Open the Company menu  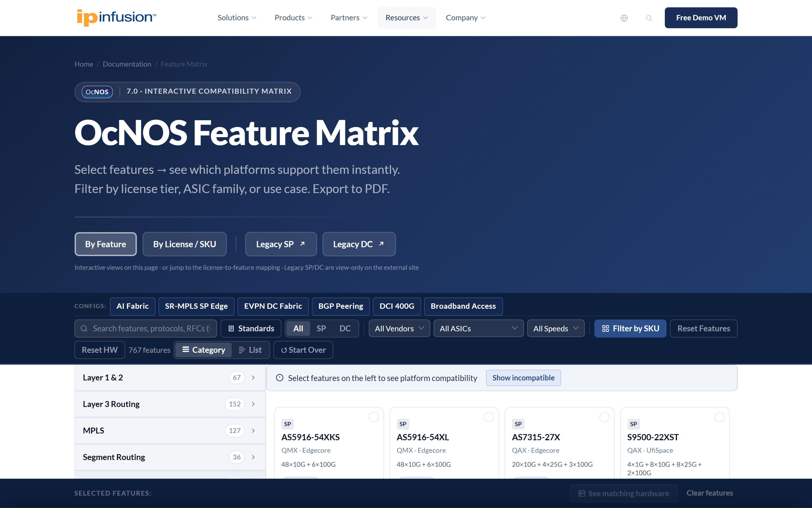click(x=465, y=18)
